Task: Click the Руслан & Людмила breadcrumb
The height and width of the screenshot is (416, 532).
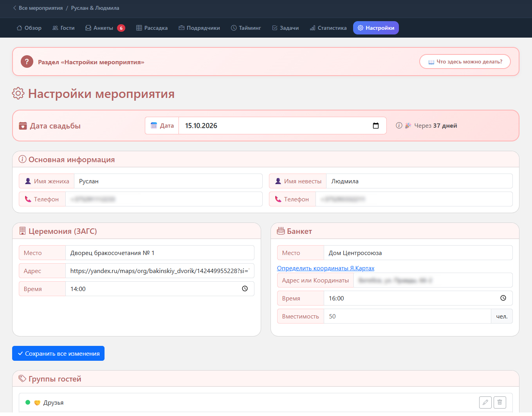Action: coord(95,8)
